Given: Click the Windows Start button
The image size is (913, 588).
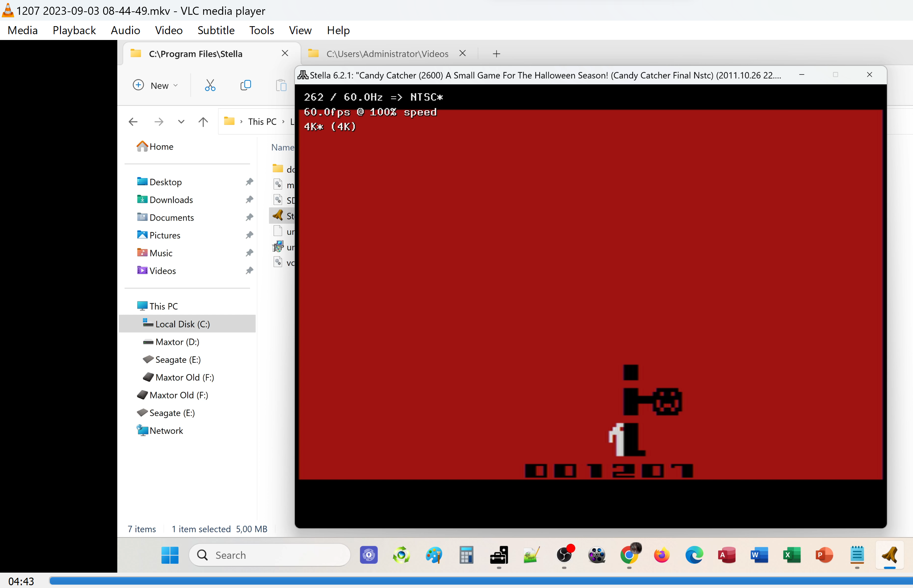Looking at the screenshot, I should (x=170, y=555).
